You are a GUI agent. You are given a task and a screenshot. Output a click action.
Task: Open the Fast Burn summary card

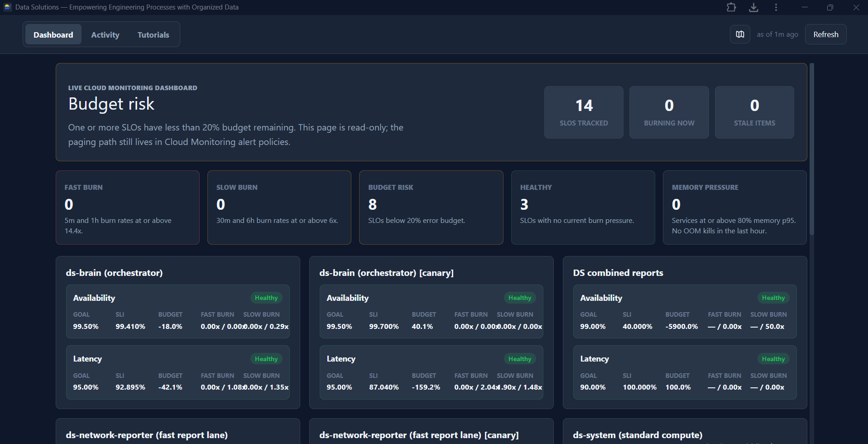point(128,208)
